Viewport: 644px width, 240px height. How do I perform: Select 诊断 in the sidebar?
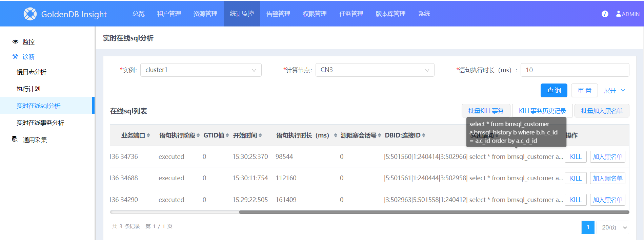point(28,57)
